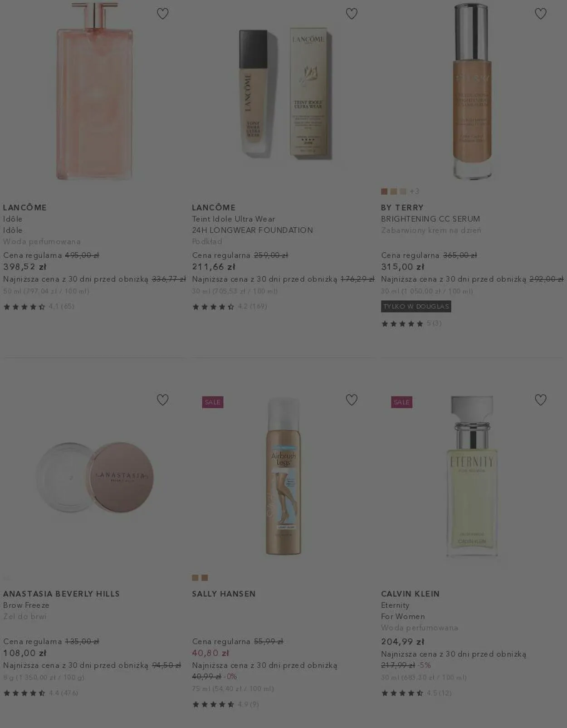Go to Brow Freeze product details
The height and width of the screenshot is (728, 567).
point(26,605)
